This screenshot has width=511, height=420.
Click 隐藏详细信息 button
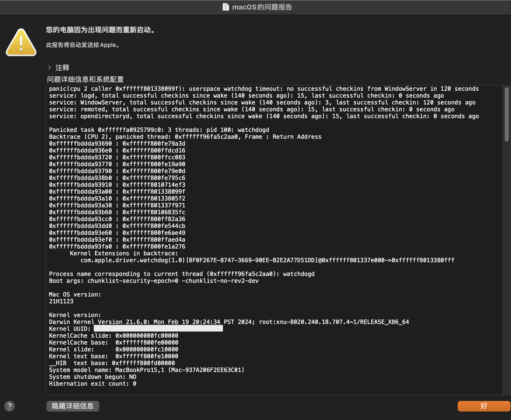point(73,406)
